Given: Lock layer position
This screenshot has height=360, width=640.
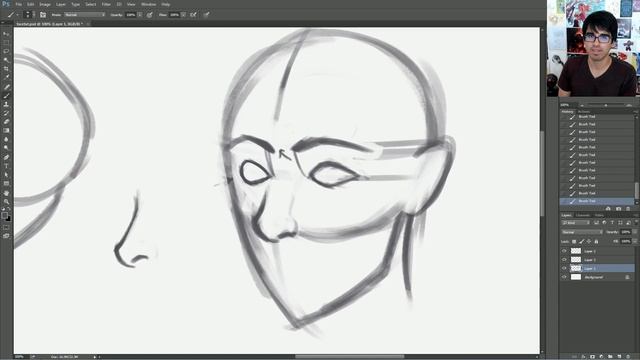Looking at the screenshot, I should (589, 242).
